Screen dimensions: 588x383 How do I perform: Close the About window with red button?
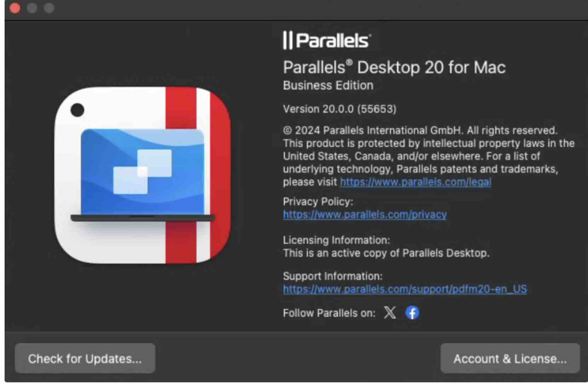(15, 8)
